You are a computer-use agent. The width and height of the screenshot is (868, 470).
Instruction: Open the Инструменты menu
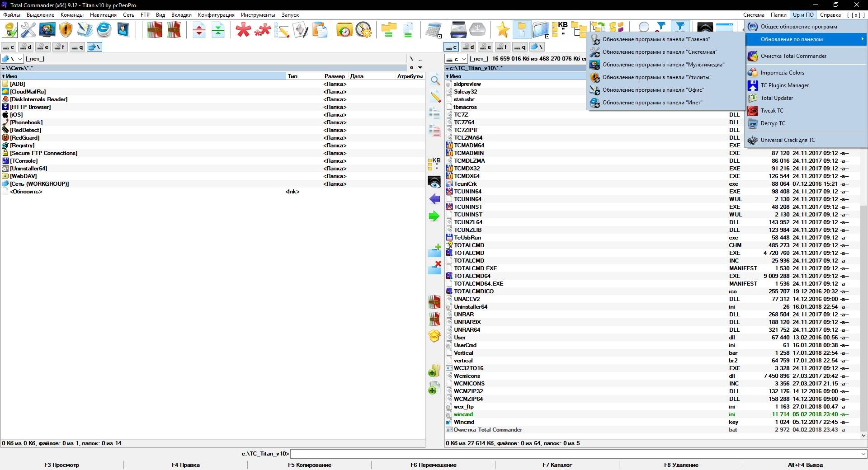[258, 15]
